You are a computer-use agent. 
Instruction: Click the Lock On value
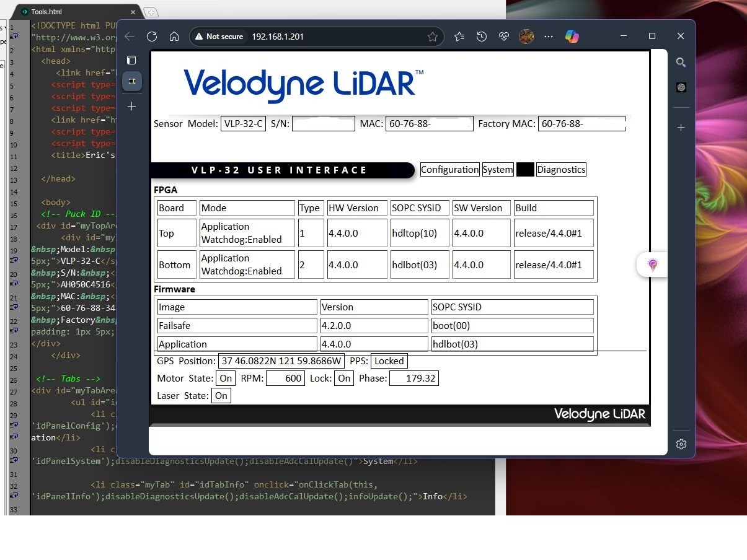pos(344,378)
